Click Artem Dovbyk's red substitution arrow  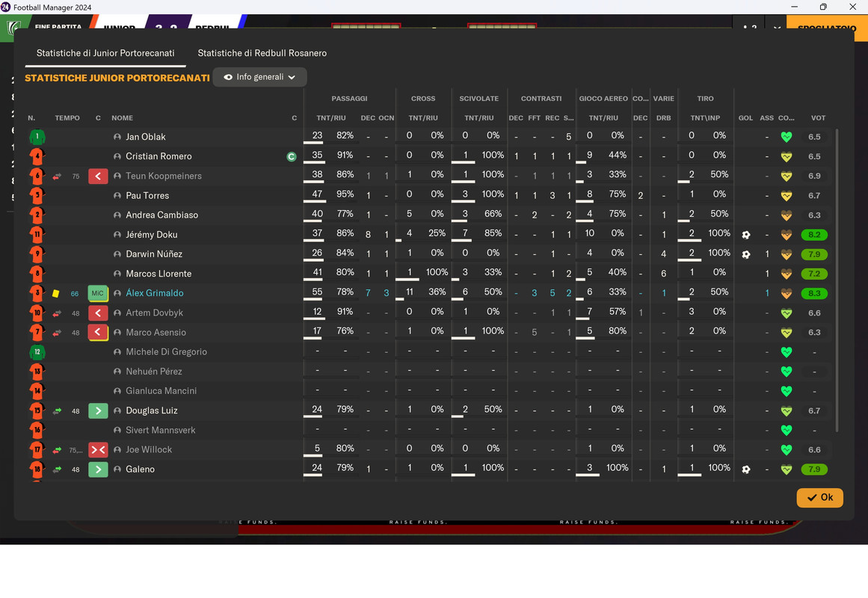click(x=98, y=313)
